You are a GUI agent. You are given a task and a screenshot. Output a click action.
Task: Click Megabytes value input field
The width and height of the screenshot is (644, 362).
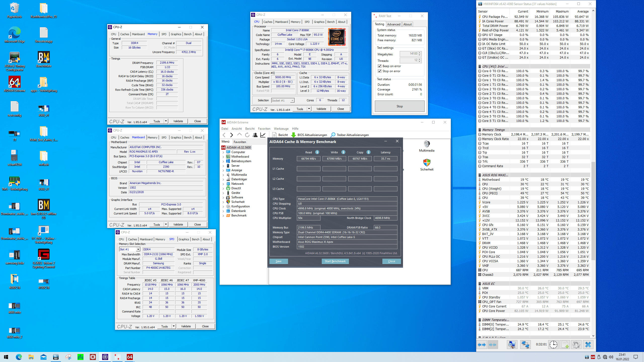click(x=409, y=54)
